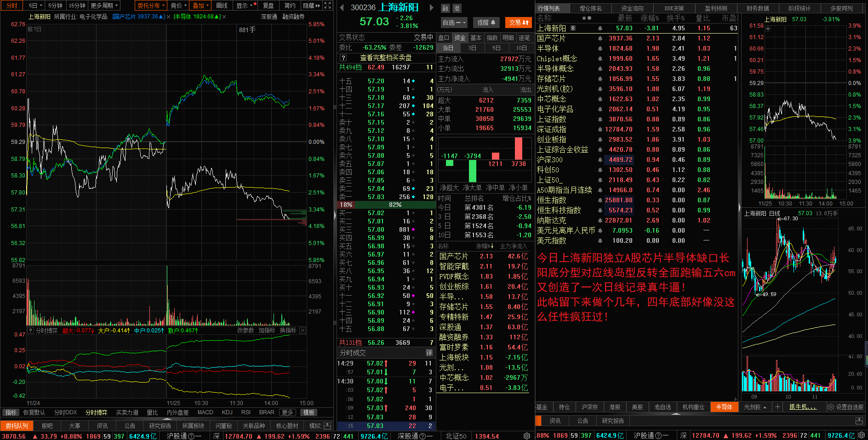Image resolution: width=868 pixels, height=440 pixels.
Task: Click the 港 badge beside stock name
Action: 457,8
